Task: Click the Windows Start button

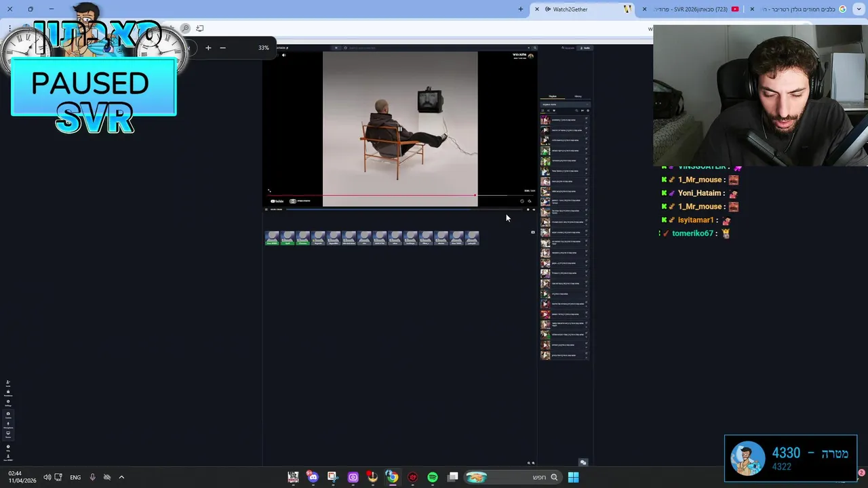Action: pos(573,477)
